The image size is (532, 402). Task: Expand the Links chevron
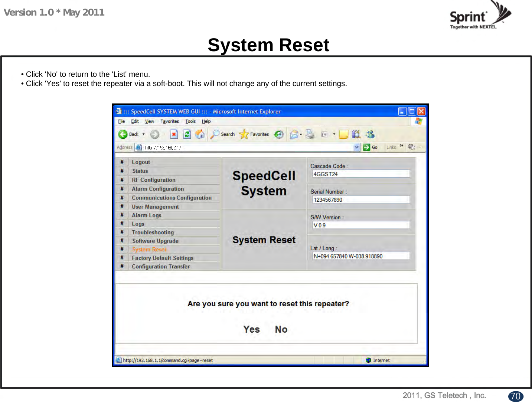coord(402,146)
